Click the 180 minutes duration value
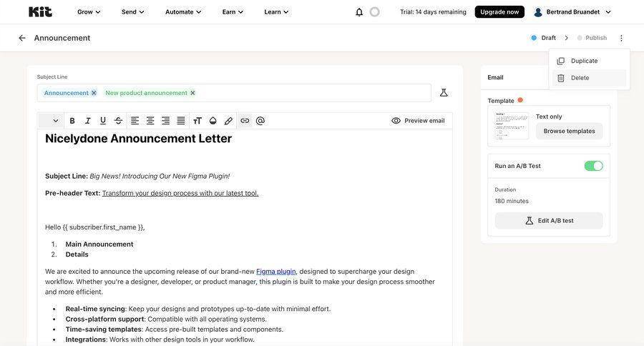This screenshot has height=346, width=644. [x=512, y=201]
